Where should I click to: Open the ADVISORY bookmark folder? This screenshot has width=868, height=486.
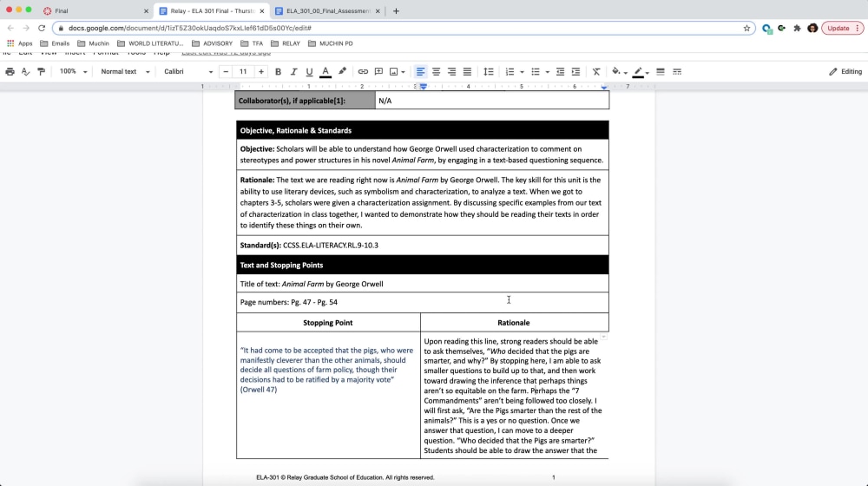tap(212, 43)
